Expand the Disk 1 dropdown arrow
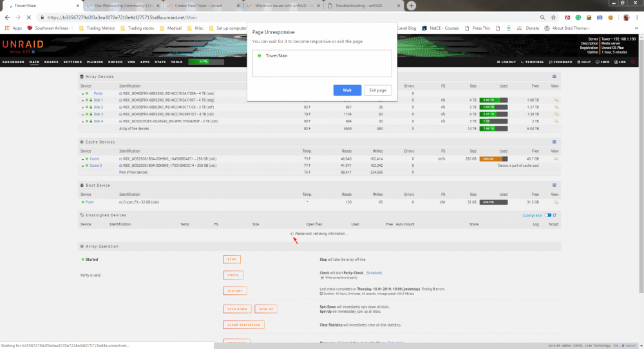This screenshot has height=349, width=644. [x=82, y=100]
